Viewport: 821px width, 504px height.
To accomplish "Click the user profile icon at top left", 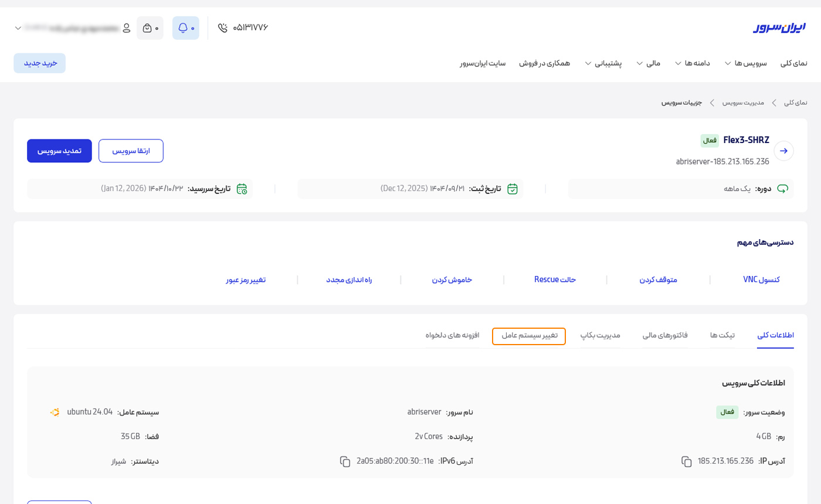I will tap(127, 27).
